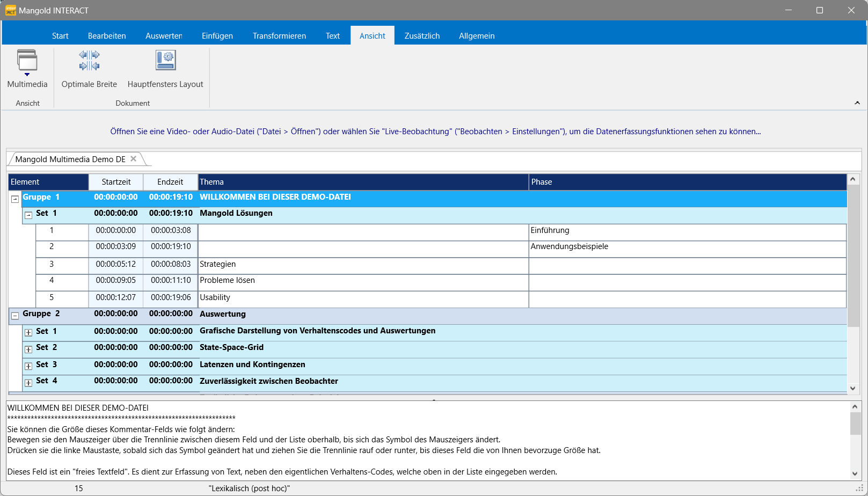Click the comment field scrollbar thumb
This screenshot has height=496, width=868.
pos(856,424)
